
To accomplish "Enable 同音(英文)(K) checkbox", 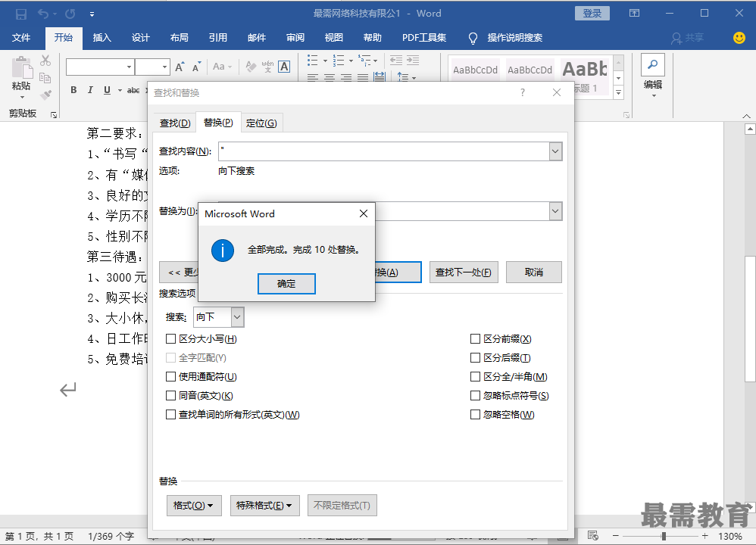I will coord(170,396).
